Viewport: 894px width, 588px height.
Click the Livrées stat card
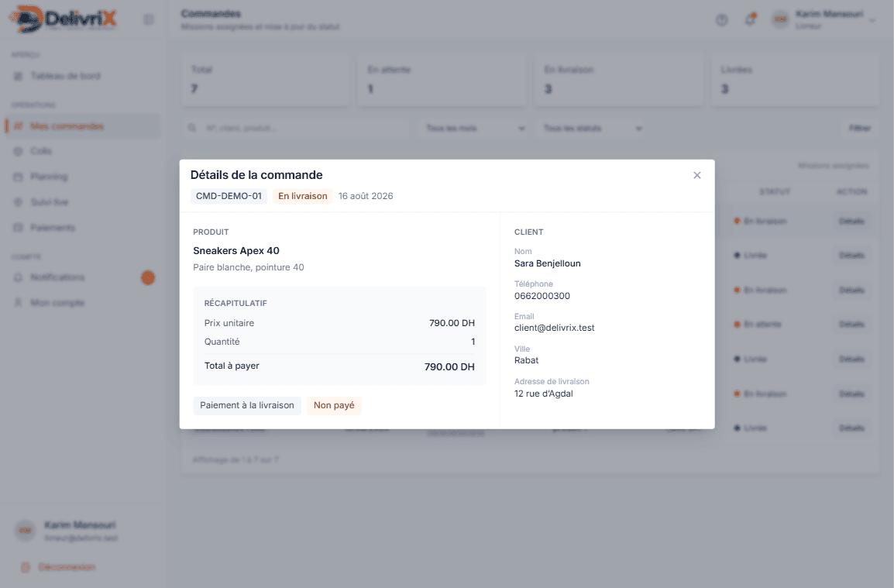pyautogui.click(x=796, y=80)
